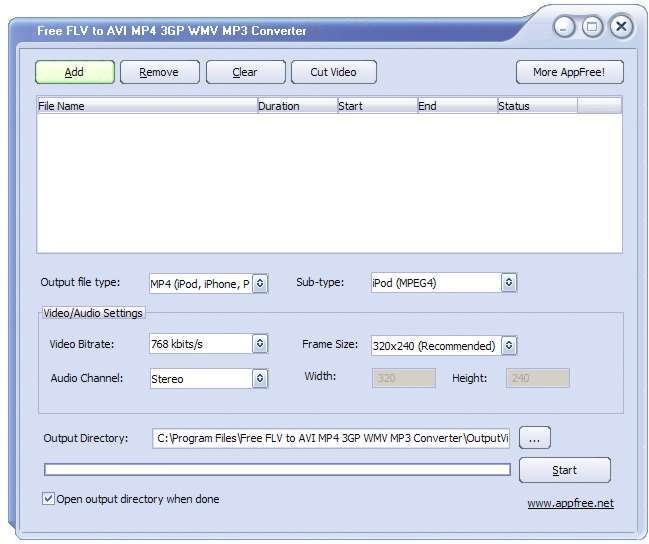Visit www.appfree.net link
This screenshot has height=544, width=649.
tap(570, 503)
